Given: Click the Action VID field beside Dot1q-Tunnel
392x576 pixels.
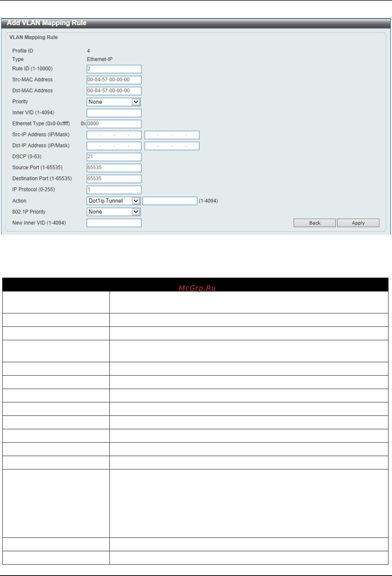Looking at the screenshot, I should (170, 201).
